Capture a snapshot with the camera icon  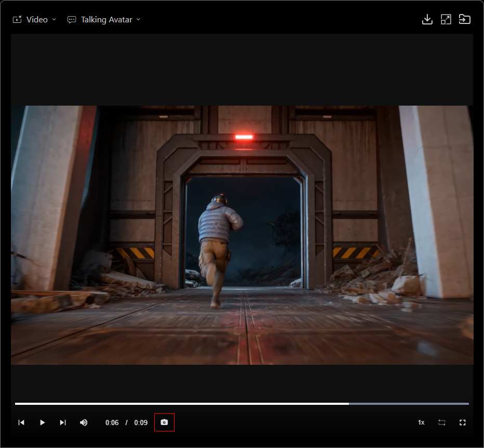tap(164, 422)
